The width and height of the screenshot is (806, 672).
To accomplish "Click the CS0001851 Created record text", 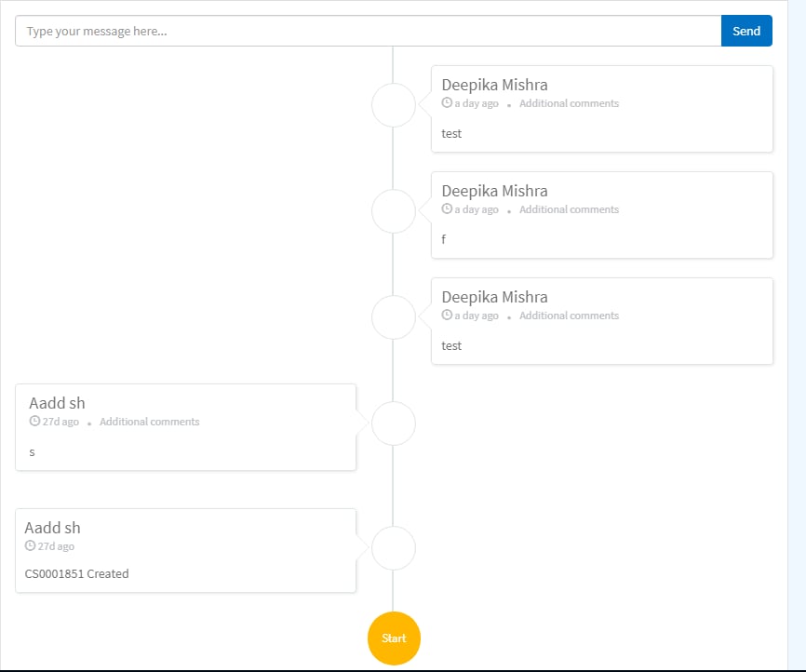I will pyautogui.click(x=75, y=573).
